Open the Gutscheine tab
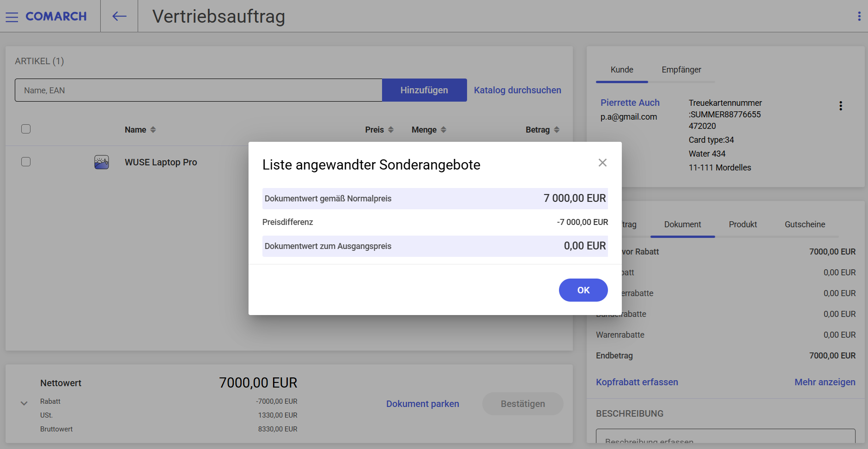The height and width of the screenshot is (449, 868). pos(805,224)
